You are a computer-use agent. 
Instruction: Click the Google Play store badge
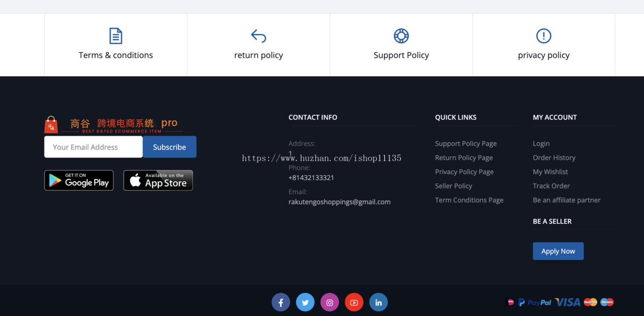pos(79,180)
